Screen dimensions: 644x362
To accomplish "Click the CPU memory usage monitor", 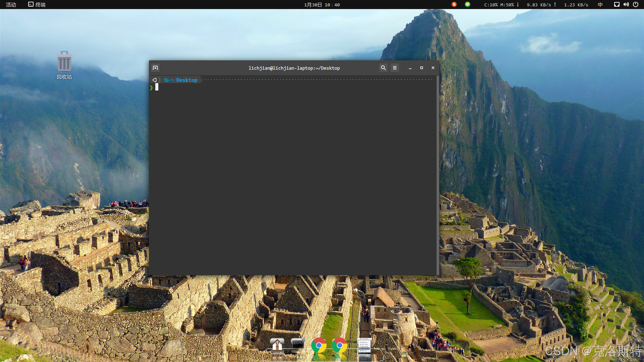I will click(499, 5).
